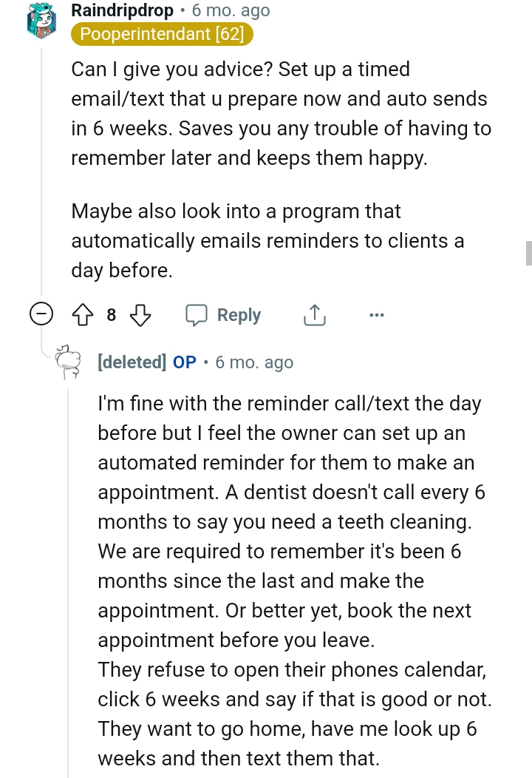Collapse the comment using the minus icon

tap(42, 314)
